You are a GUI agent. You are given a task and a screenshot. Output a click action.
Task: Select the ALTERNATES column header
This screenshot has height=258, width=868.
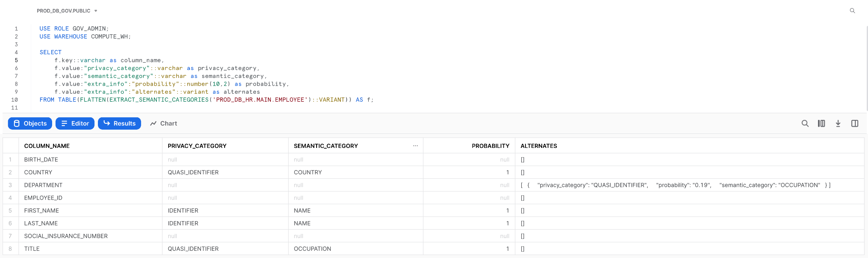coord(539,146)
